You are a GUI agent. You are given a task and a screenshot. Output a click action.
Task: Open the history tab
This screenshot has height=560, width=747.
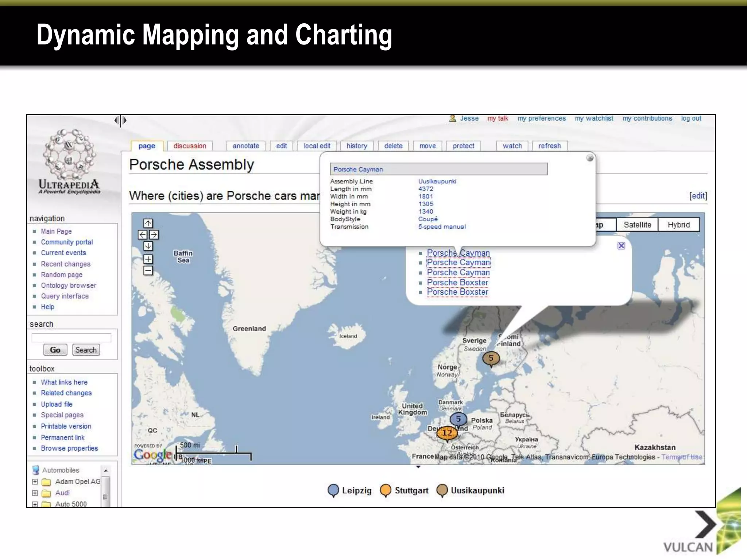click(357, 146)
